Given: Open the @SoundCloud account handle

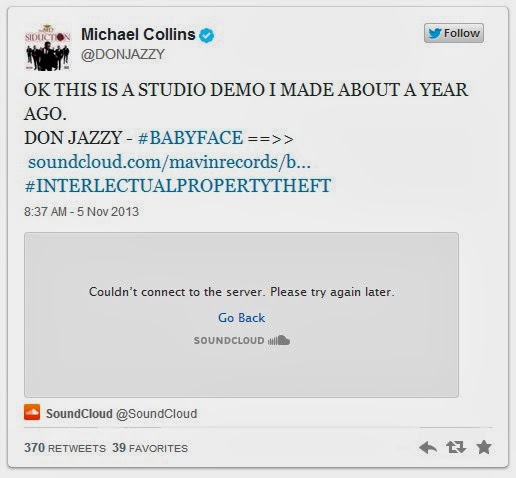Looking at the screenshot, I should 156,414.
